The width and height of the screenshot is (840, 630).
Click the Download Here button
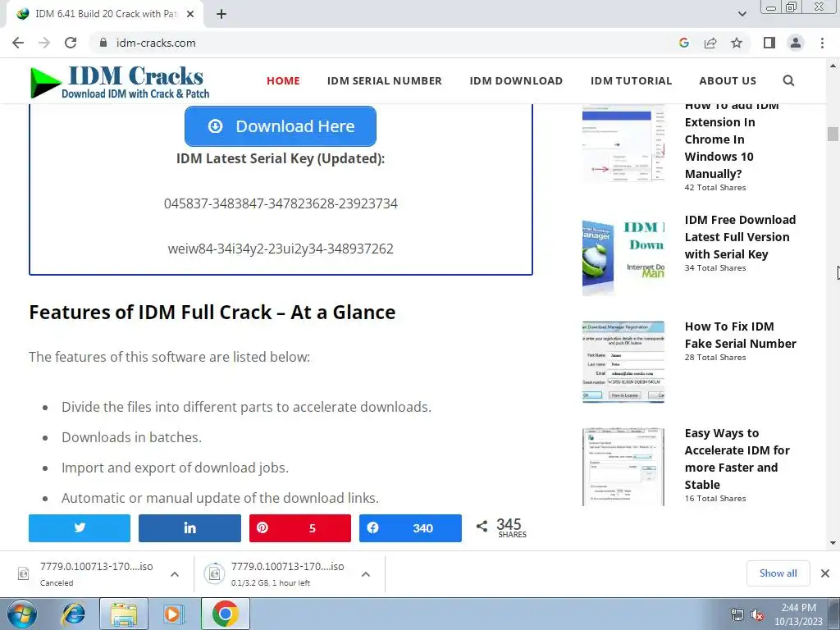pyautogui.click(x=281, y=126)
